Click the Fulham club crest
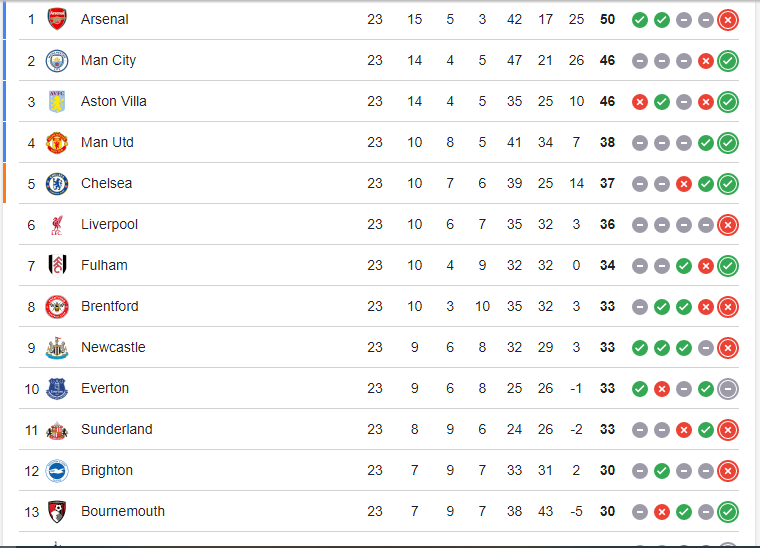The width and height of the screenshot is (760, 548). pyautogui.click(x=56, y=266)
